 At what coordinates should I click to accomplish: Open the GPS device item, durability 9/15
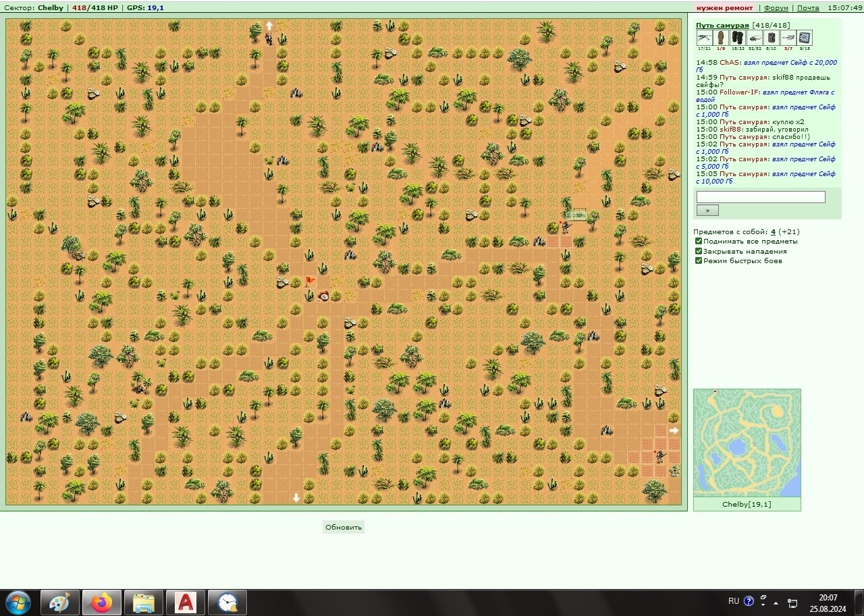pyautogui.click(x=805, y=38)
